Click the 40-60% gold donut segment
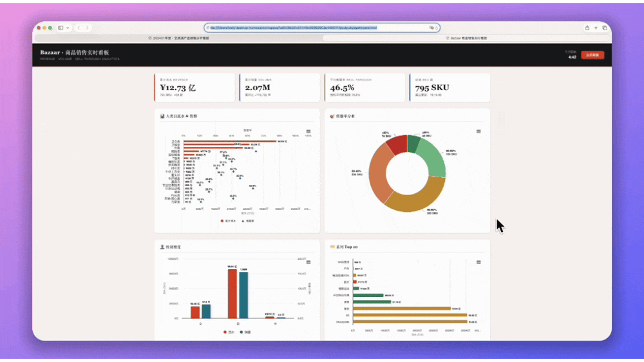 pos(415,196)
